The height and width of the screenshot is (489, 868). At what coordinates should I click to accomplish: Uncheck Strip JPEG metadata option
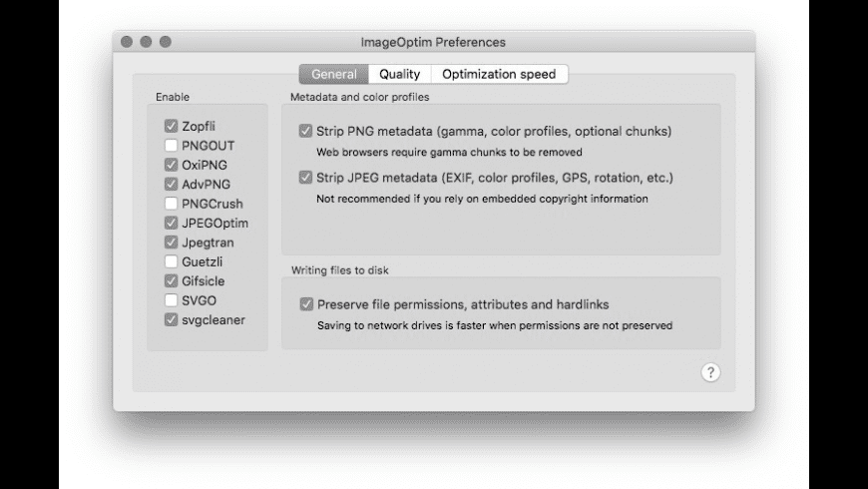click(x=306, y=178)
